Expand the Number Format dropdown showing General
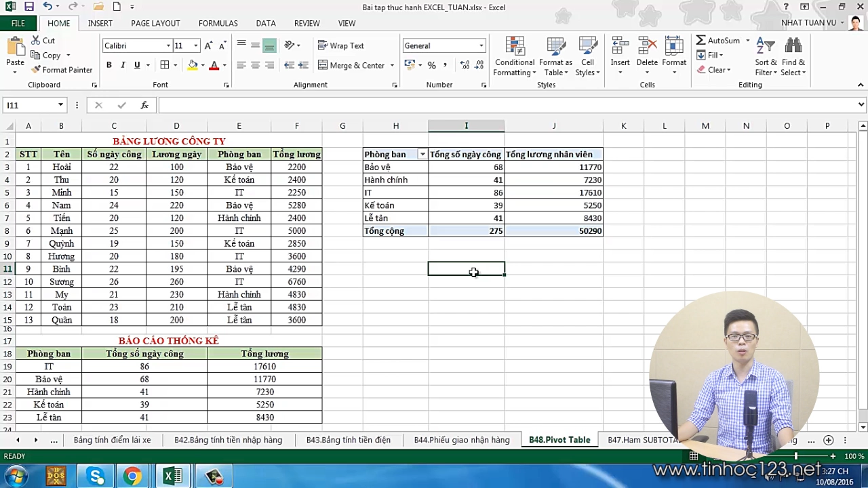The image size is (868, 488). [481, 45]
